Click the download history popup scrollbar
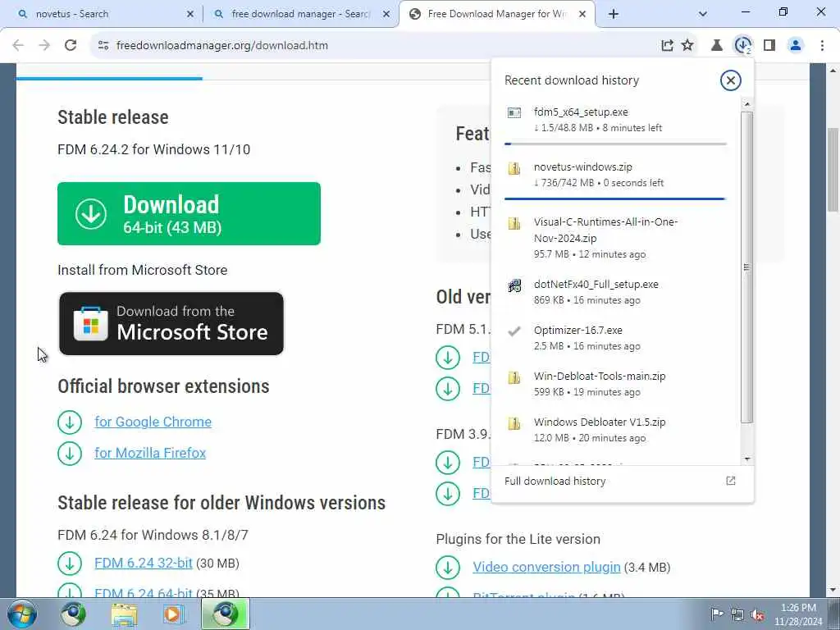This screenshot has height=630, width=840. tap(747, 267)
